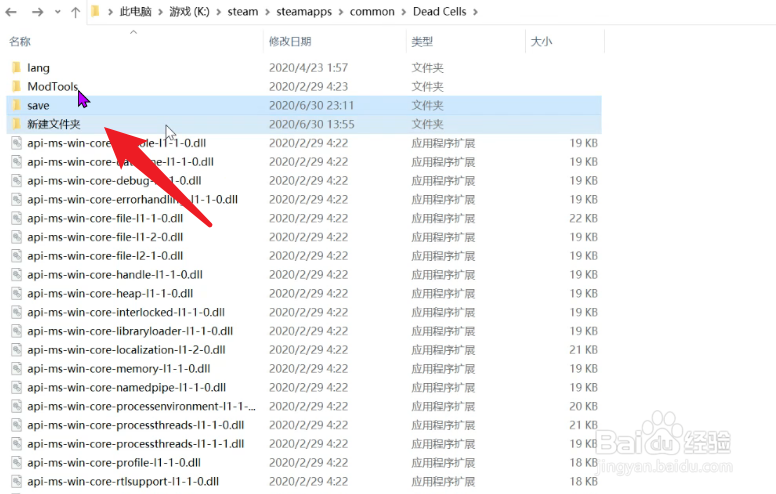The image size is (776, 494).
Task: Click icon of api-ms-win-core-heap-l1-1-0.dll
Action: pos(16,293)
